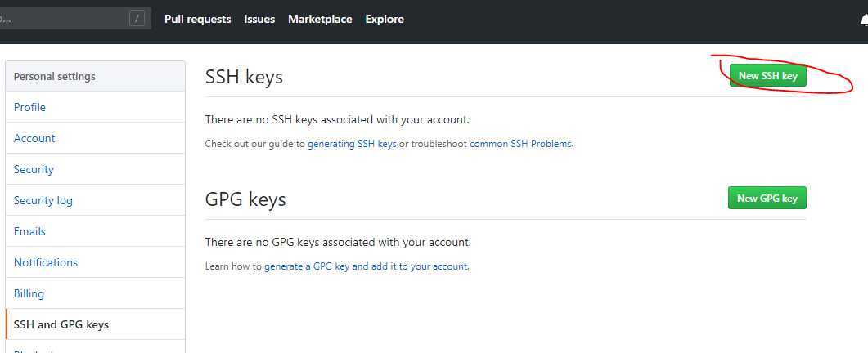Click the GPG keys section heading
Viewport: 868px width, 353px height.
245,199
